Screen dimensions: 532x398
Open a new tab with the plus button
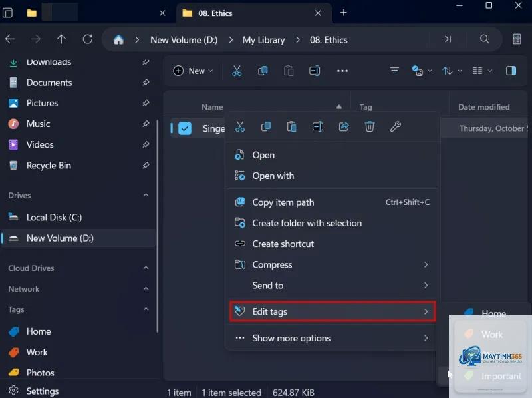coord(344,13)
